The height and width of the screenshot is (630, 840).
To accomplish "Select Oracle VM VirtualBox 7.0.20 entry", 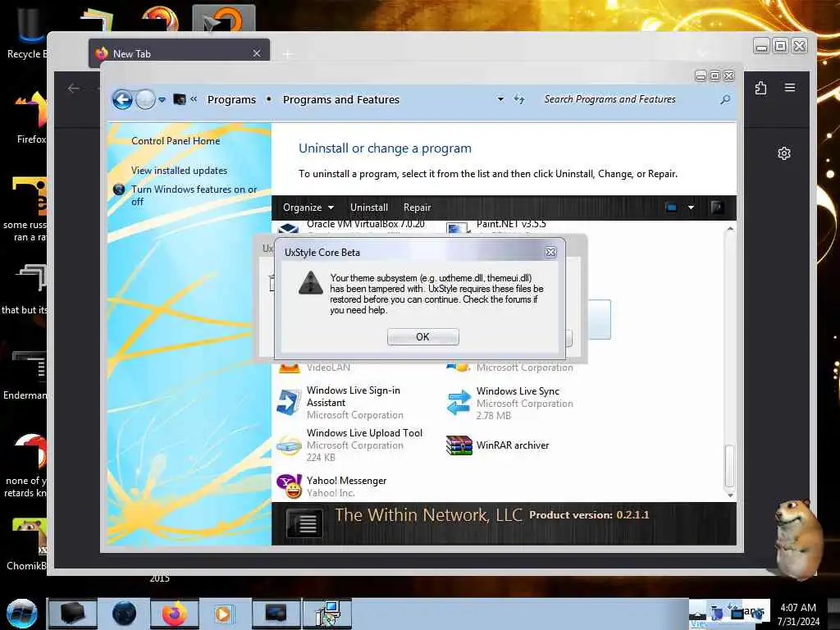I will coord(365,225).
